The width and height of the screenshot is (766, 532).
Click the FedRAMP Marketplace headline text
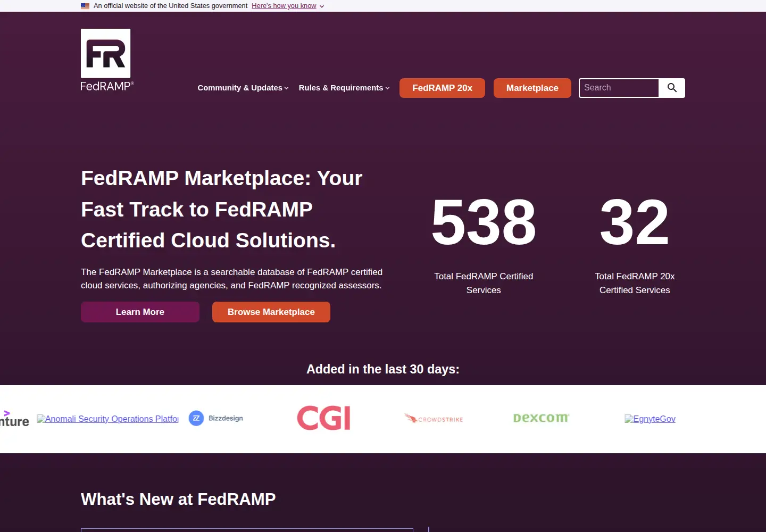[x=222, y=209]
